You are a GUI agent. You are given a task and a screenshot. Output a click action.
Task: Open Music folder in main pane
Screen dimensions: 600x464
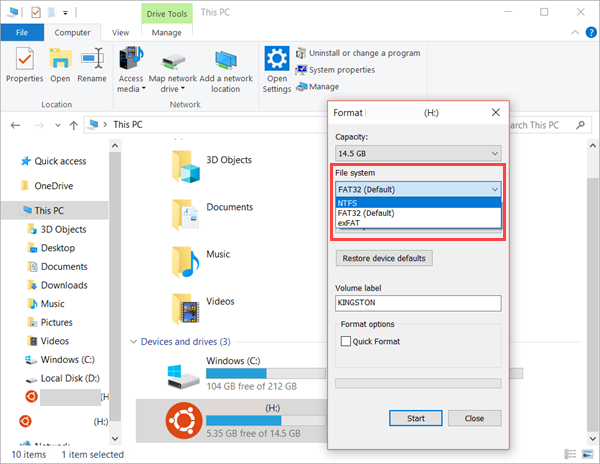(201, 261)
